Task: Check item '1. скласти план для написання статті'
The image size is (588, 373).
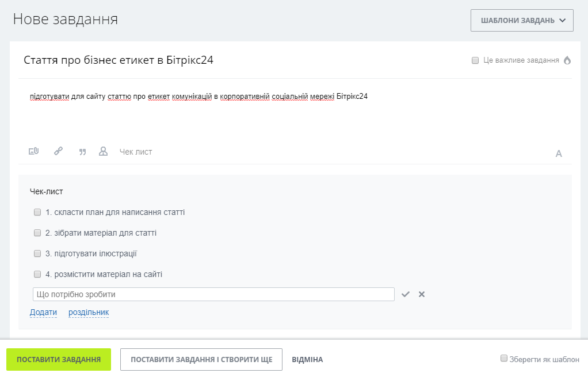Action: [37, 212]
